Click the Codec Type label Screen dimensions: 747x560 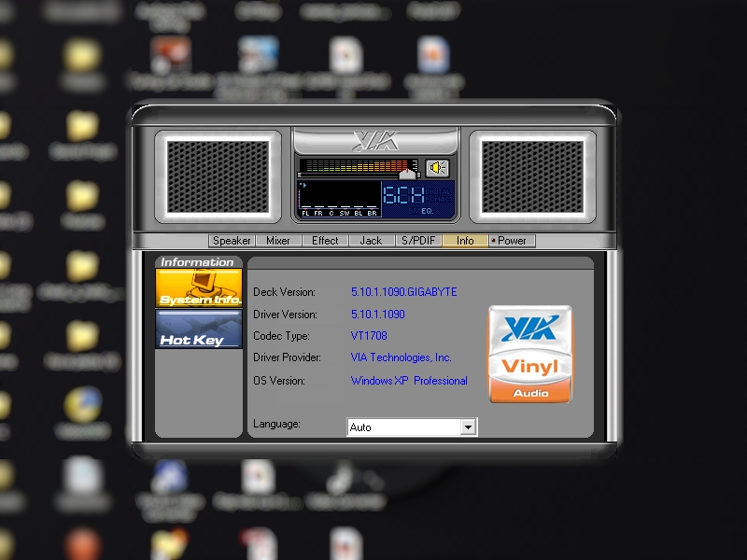[x=281, y=336]
